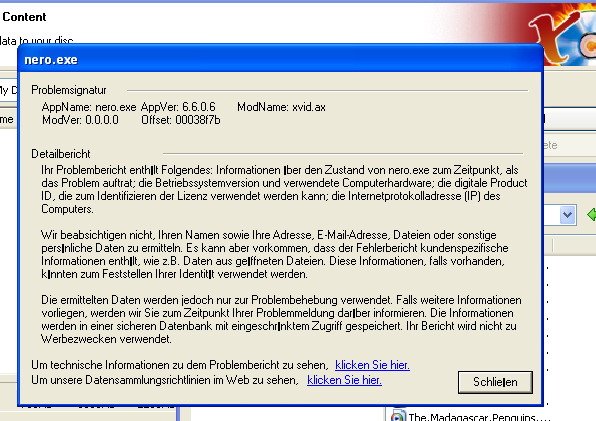The width and height of the screenshot is (596, 421).
Task: Click the Name column header at left edge
Action: coord(8,119)
